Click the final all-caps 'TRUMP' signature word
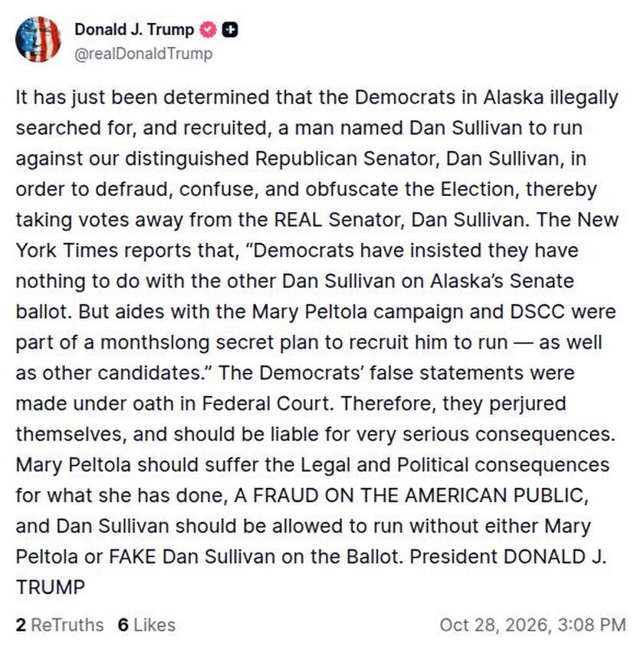This screenshot has width=644, height=652. point(51,587)
